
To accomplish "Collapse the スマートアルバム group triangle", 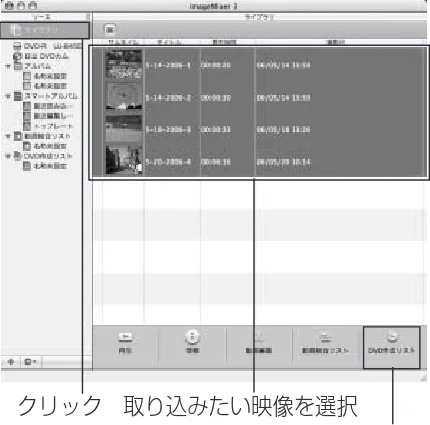I will (8, 96).
